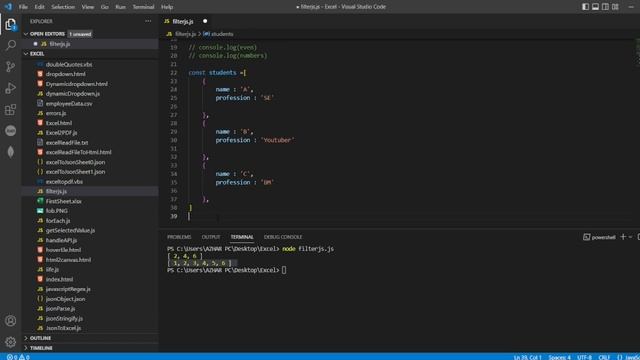Open the Explorer view in activity bar
The image size is (640, 360).
pos(11,25)
